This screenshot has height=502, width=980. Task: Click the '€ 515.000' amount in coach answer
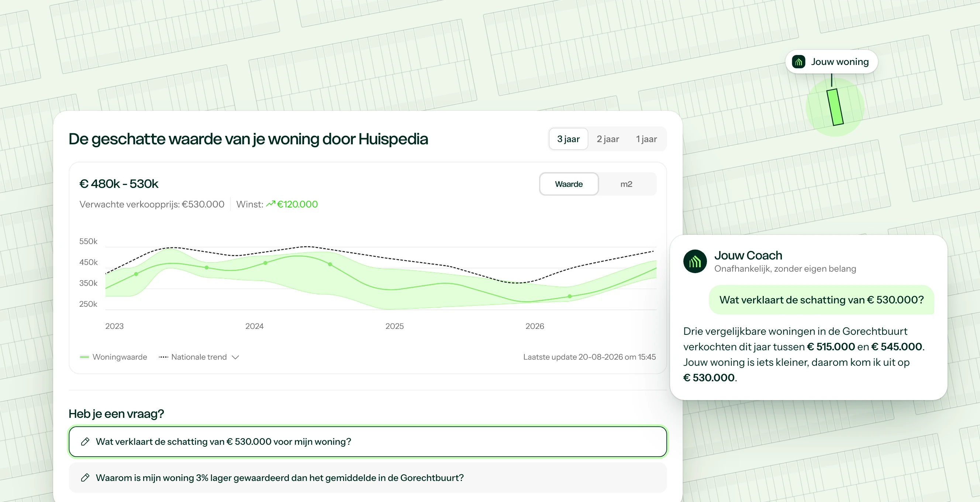[x=831, y=347]
